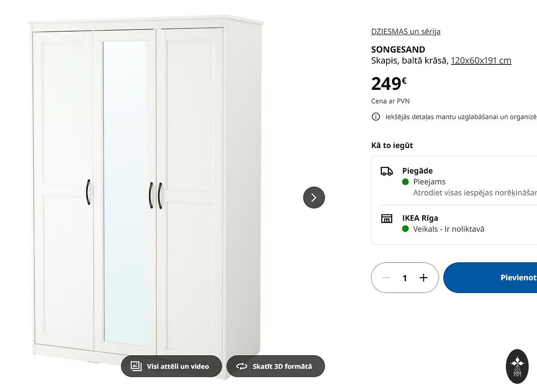Open 'Visi attēli un video' gallery
This screenshot has height=392, width=537.
171,366
